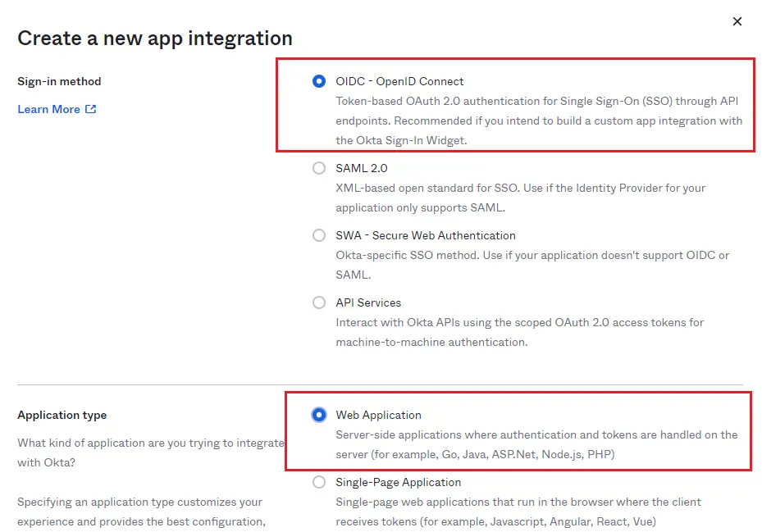This screenshot has height=532, width=762.
Task: Choose the SAML 2.0 radio button
Action: [x=319, y=168]
